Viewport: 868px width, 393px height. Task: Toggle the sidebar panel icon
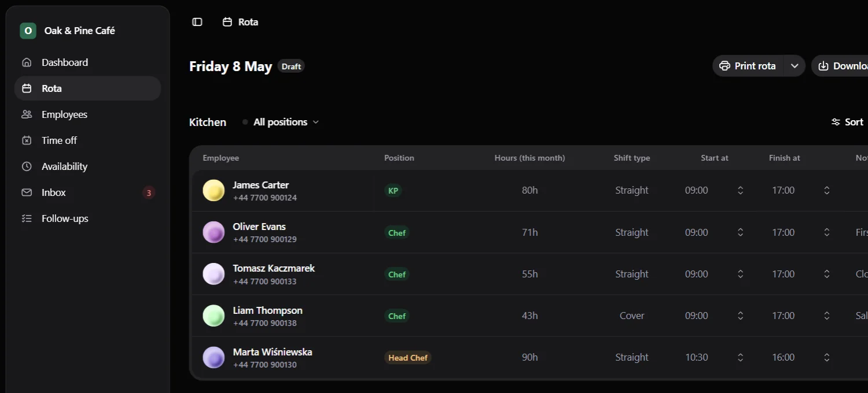point(197,22)
